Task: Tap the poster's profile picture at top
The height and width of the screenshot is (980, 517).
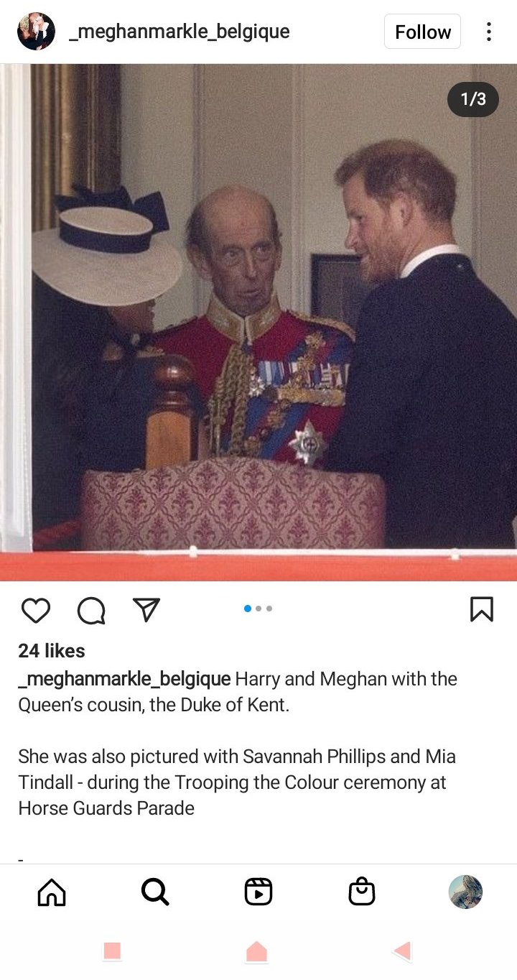Action: pyautogui.click(x=36, y=32)
